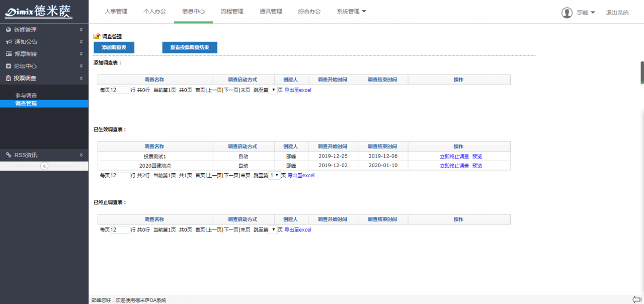Expand 论坛中心 section chevron
This screenshot has height=304, width=644.
coord(81,66)
